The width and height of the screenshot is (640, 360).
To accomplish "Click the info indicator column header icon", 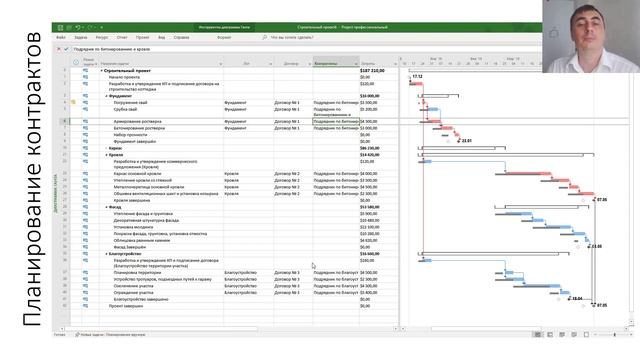I will coord(76,62).
